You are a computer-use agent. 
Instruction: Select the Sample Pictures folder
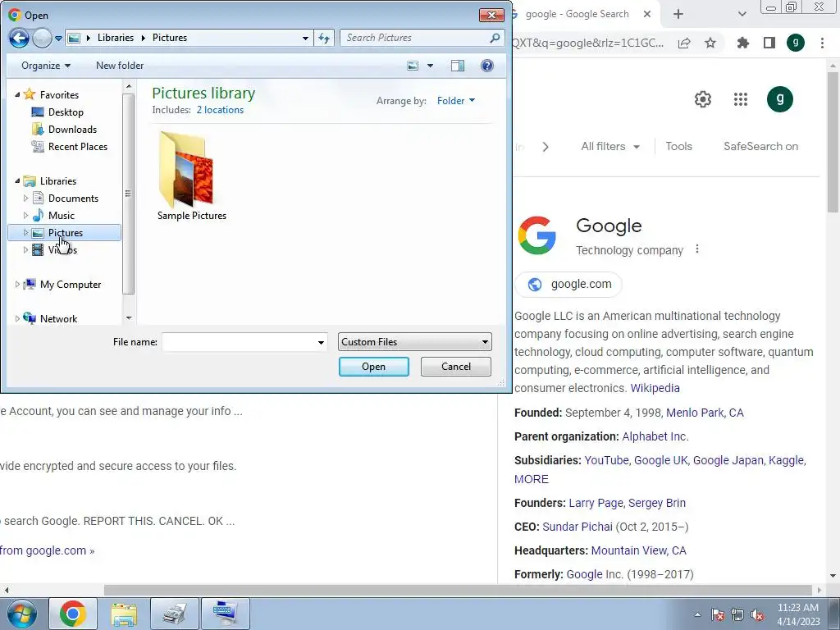[191, 176]
